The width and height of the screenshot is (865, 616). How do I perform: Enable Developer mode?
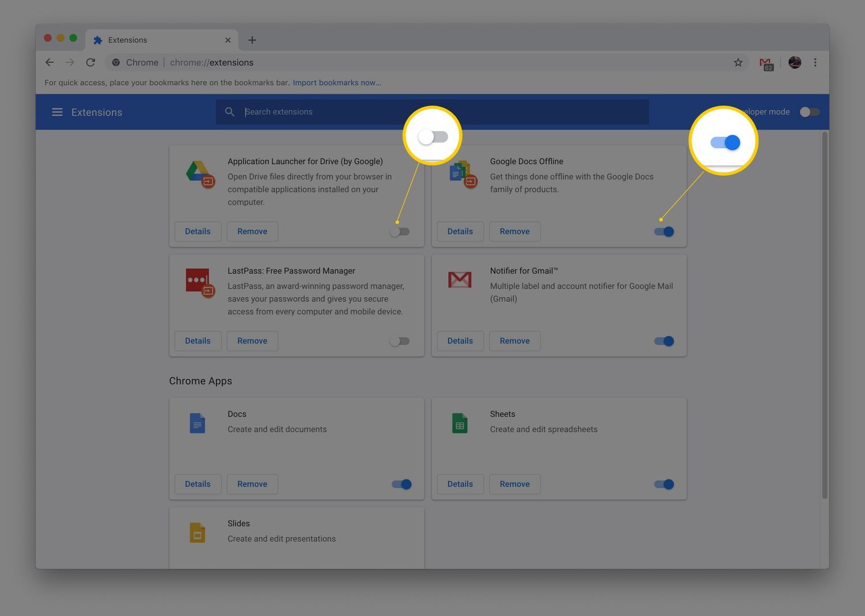pyautogui.click(x=809, y=112)
